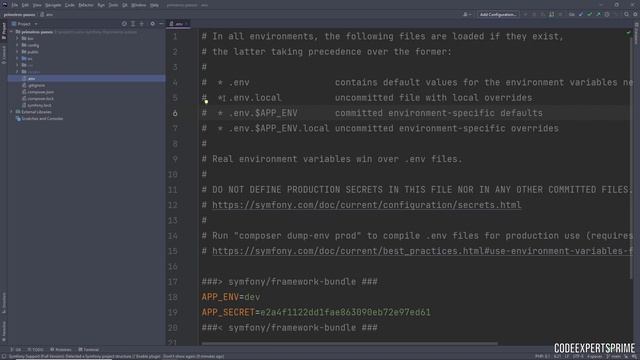Collapse the project root folder node
The height and width of the screenshot is (360, 640).
pos(12,32)
